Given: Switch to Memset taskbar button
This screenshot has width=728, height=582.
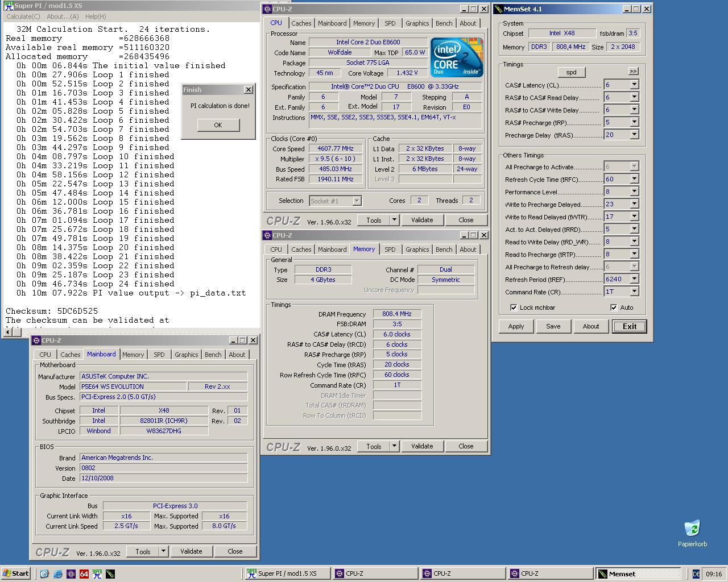Looking at the screenshot, I should click(638, 573).
